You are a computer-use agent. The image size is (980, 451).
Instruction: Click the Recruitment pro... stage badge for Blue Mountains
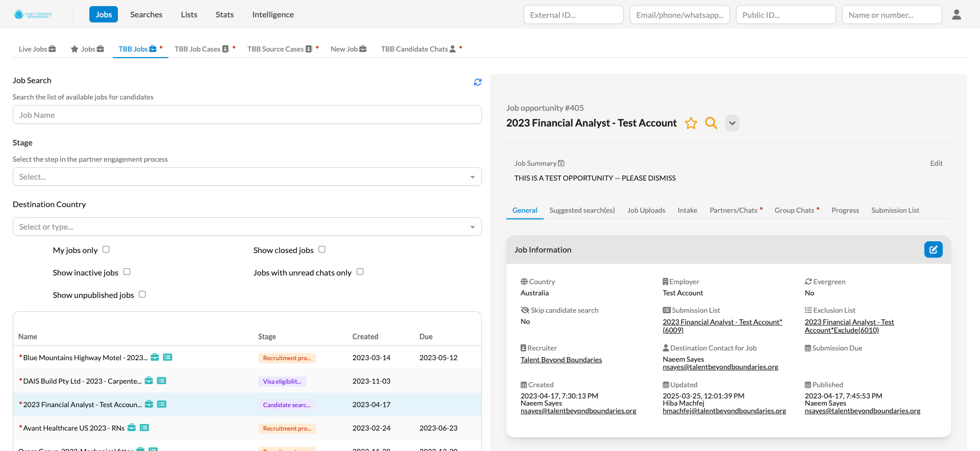287,358
